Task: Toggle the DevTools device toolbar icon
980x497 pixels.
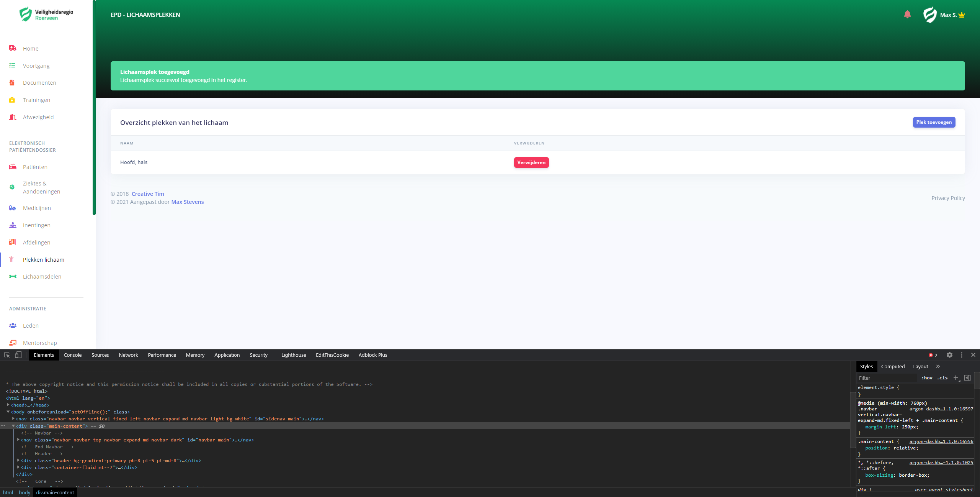Action: (x=18, y=355)
